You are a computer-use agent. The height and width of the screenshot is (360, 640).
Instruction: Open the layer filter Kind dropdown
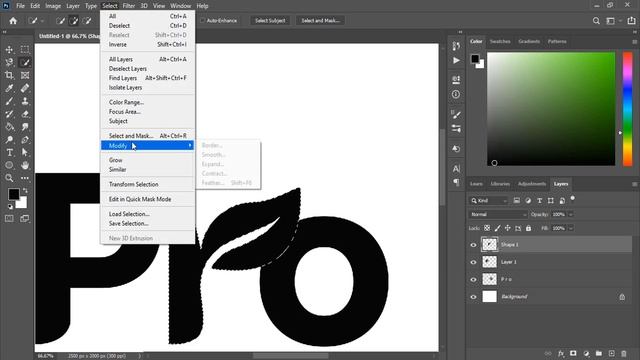click(488, 200)
